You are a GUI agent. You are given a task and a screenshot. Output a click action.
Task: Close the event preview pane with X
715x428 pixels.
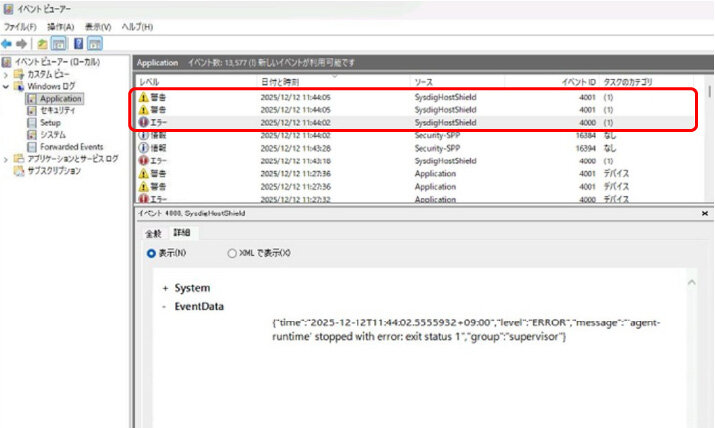point(706,213)
